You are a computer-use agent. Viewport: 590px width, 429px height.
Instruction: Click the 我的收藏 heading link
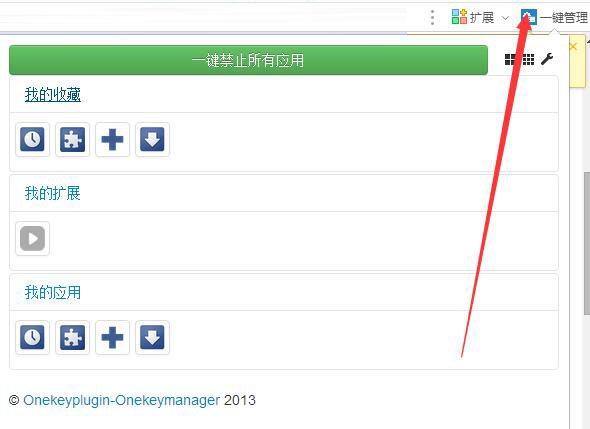click(x=53, y=94)
